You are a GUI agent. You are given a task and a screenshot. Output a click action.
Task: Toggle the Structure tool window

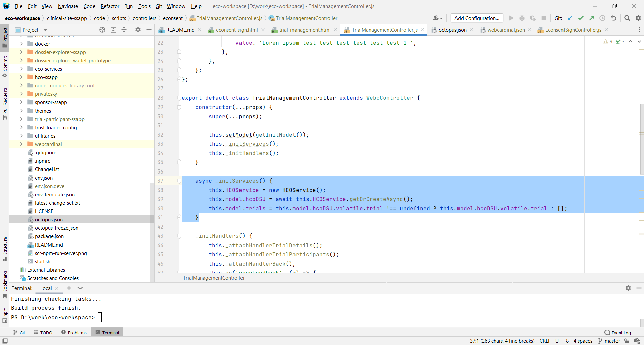[5, 249]
